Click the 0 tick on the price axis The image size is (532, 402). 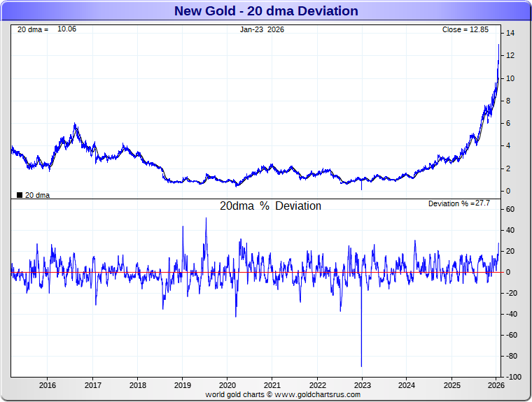click(x=509, y=191)
